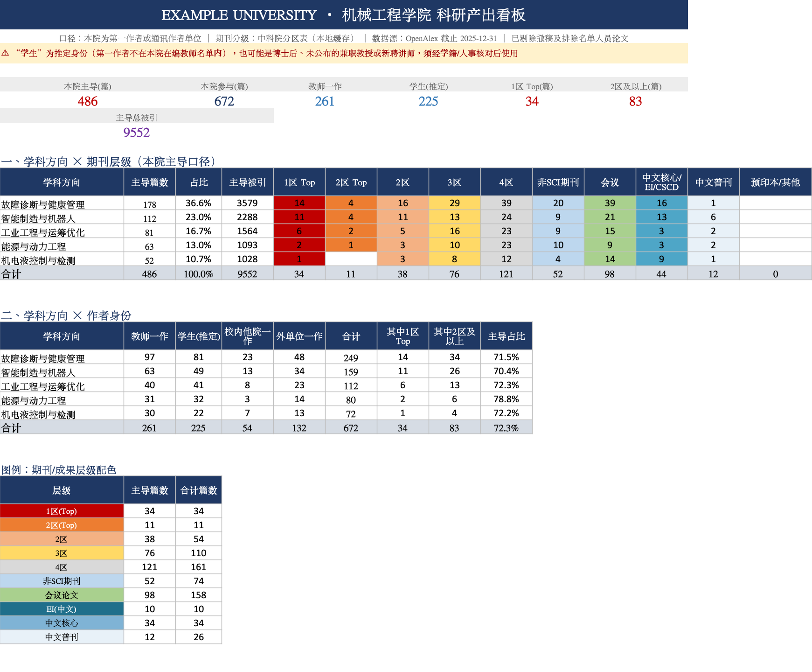Select the 36.6% share cell
The width and height of the screenshot is (812, 672).
coord(199,203)
